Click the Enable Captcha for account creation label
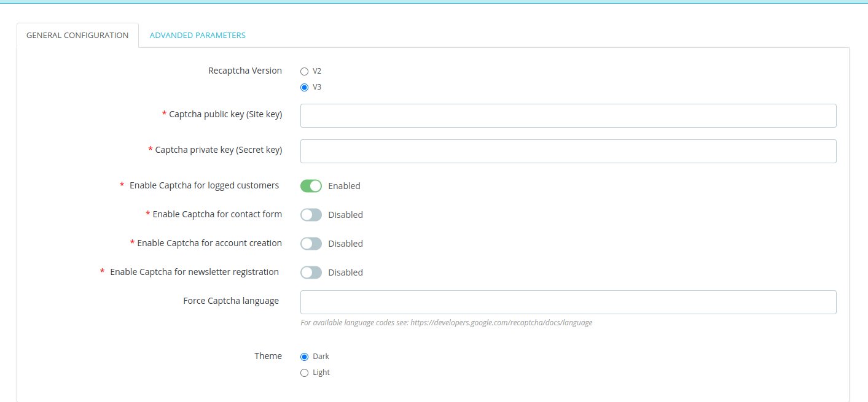The width and height of the screenshot is (868, 402). (x=209, y=243)
